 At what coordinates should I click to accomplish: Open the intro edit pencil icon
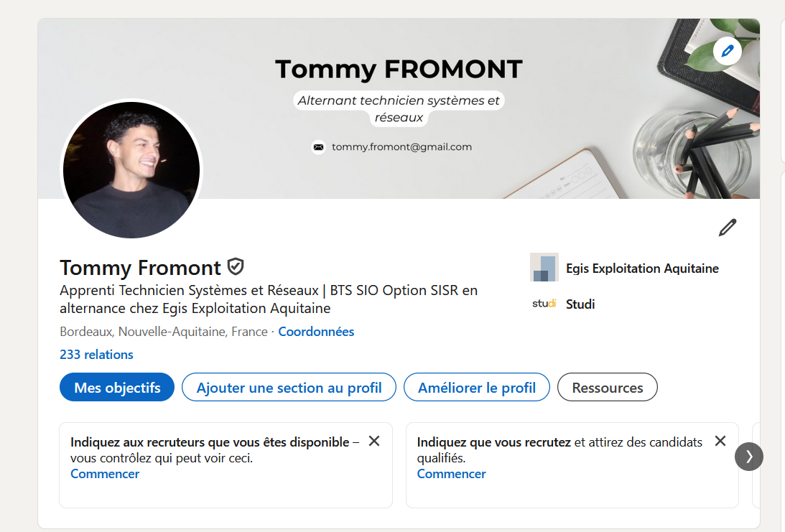(727, 227)
